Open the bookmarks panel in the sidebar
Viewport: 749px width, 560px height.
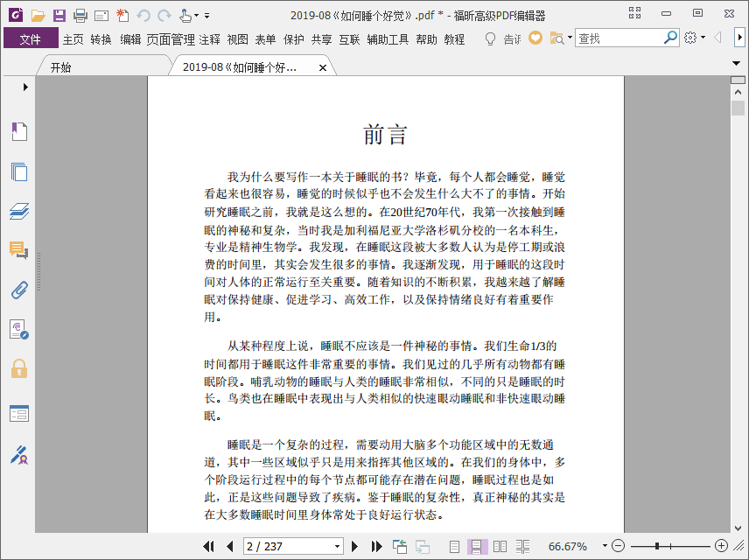tap(19, 131)
